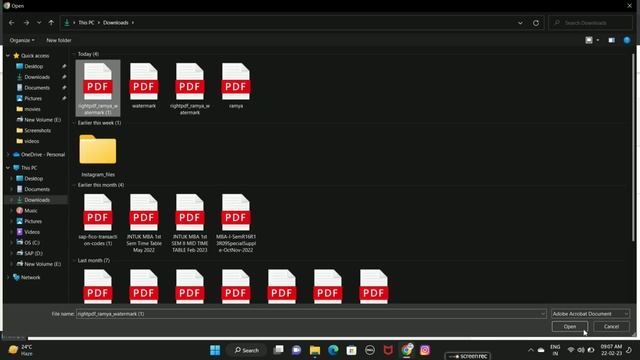This screenshot has width=640, height=360.
Task: Select JNTUK MBA 1st Sem Time Table May 2022
Action: point(144,223)
